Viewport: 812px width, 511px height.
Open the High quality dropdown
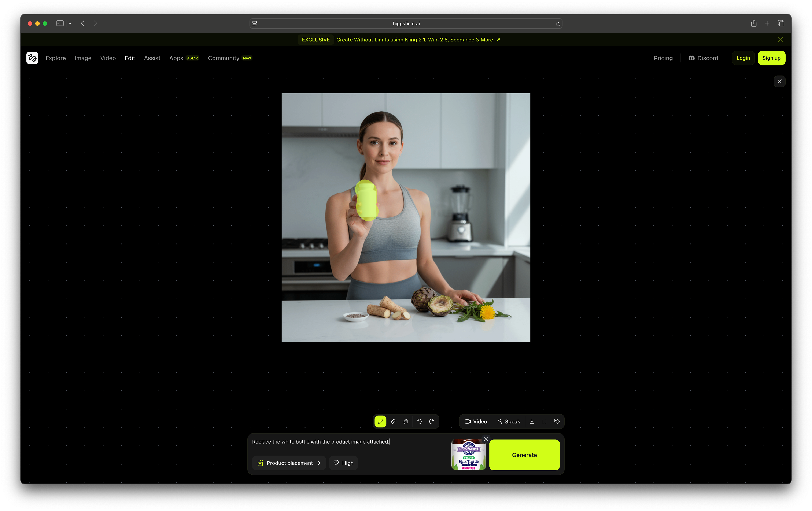click(343, 463)
